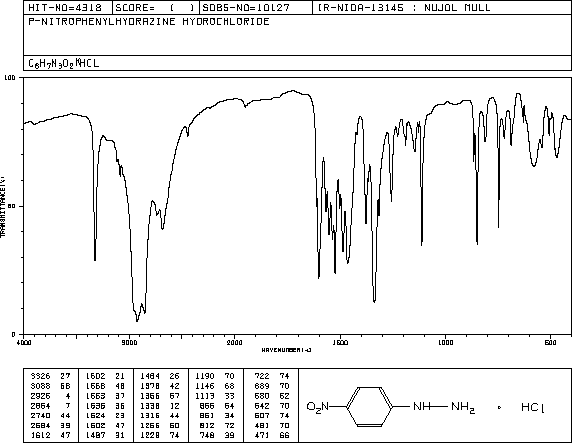Select the 1113 peak table entry
Viewport: 572px width, 443px height.
click(x=214, y=396)
